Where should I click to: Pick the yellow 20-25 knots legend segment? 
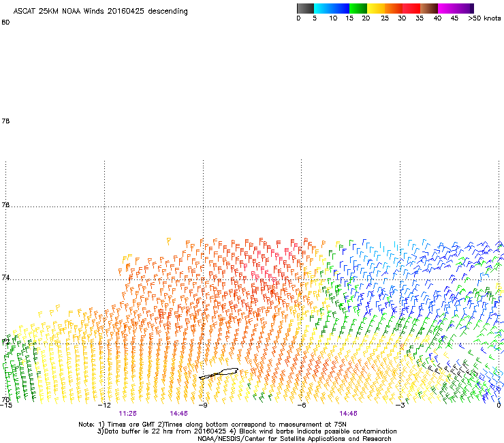(376, 8)
